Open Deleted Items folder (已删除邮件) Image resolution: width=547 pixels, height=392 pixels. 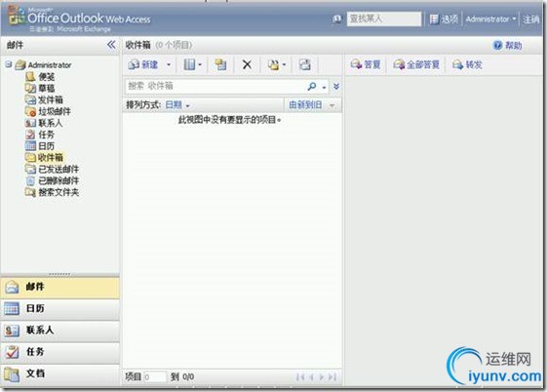pos(52,180)
